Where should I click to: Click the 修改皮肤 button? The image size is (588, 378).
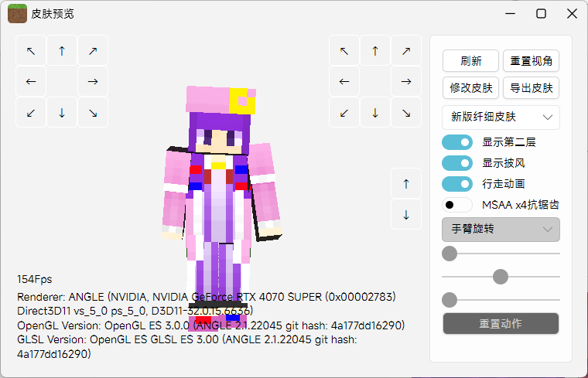[x=470, y=88]
